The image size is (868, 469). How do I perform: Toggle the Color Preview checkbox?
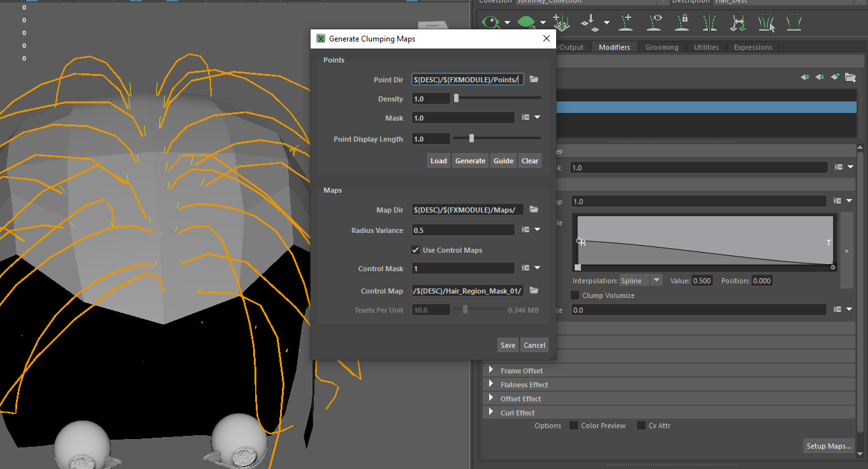coord(573,426)
